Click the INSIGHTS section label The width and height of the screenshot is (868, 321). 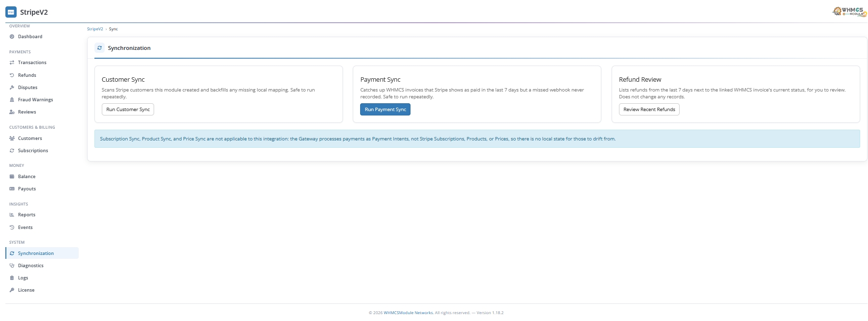(x=19, y=204)
